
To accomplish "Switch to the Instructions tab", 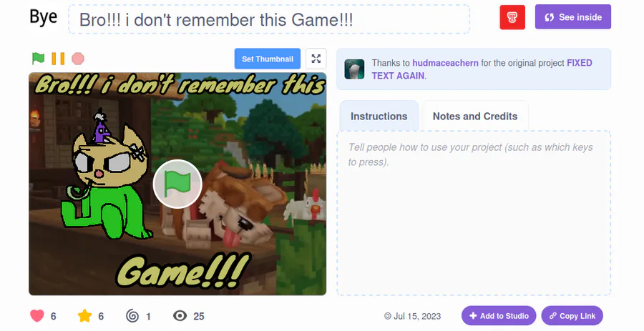I will pos(379,116).
